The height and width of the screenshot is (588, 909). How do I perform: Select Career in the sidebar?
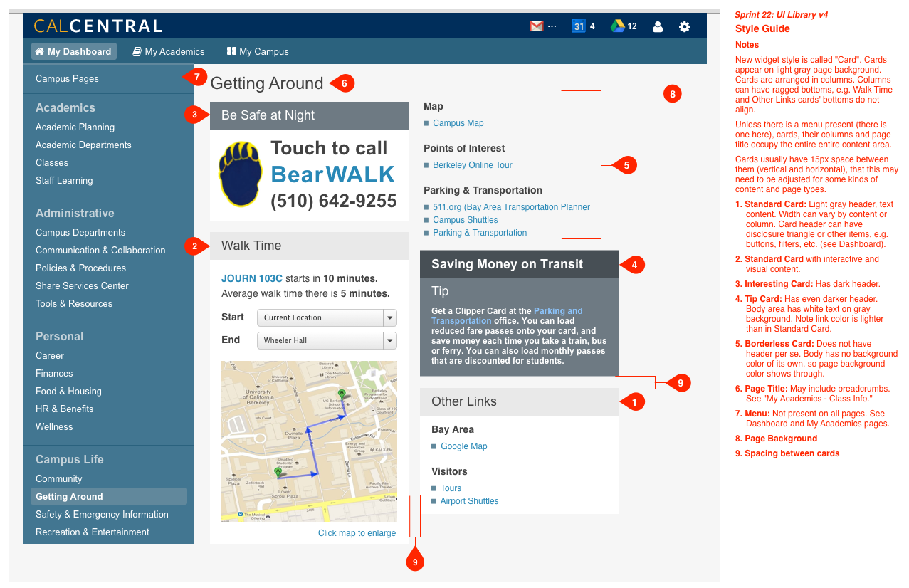coord(50,355)
